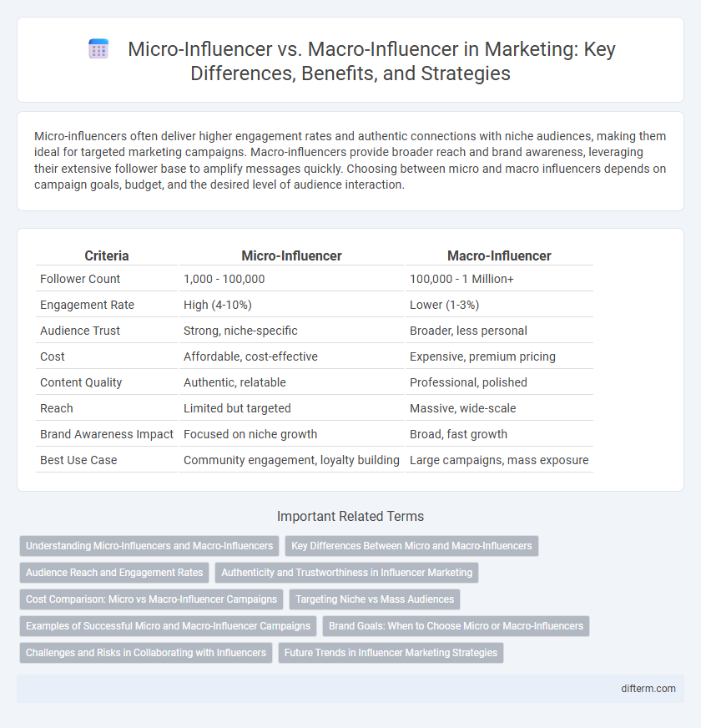This screenshot has height=728, width=701.
Task: Open 'Challenges and Risks in Collaborating with Influencers'
Action: click(146, 653)
